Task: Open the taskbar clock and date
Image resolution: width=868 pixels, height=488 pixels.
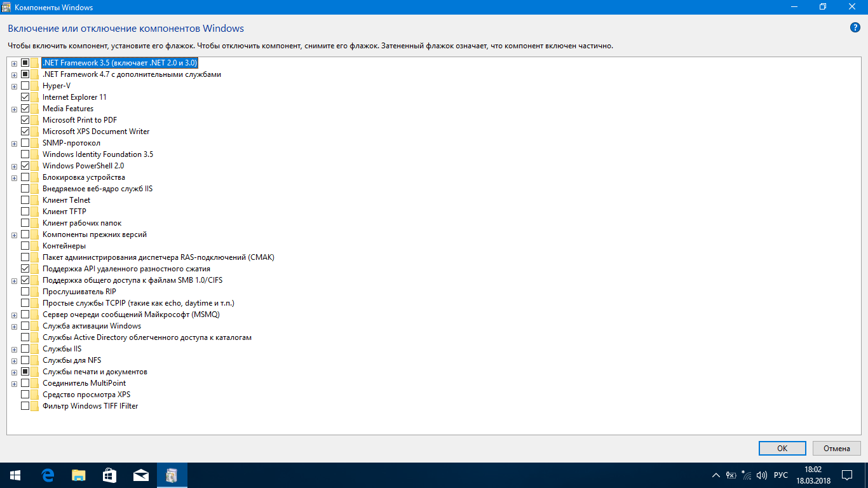Action: (813, 475)
